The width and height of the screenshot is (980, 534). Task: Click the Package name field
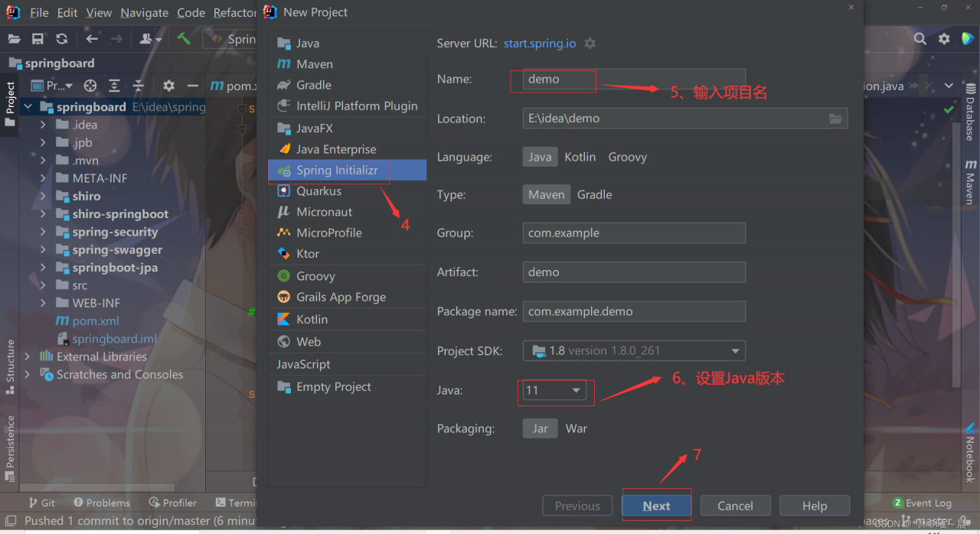tap(634, 311)
